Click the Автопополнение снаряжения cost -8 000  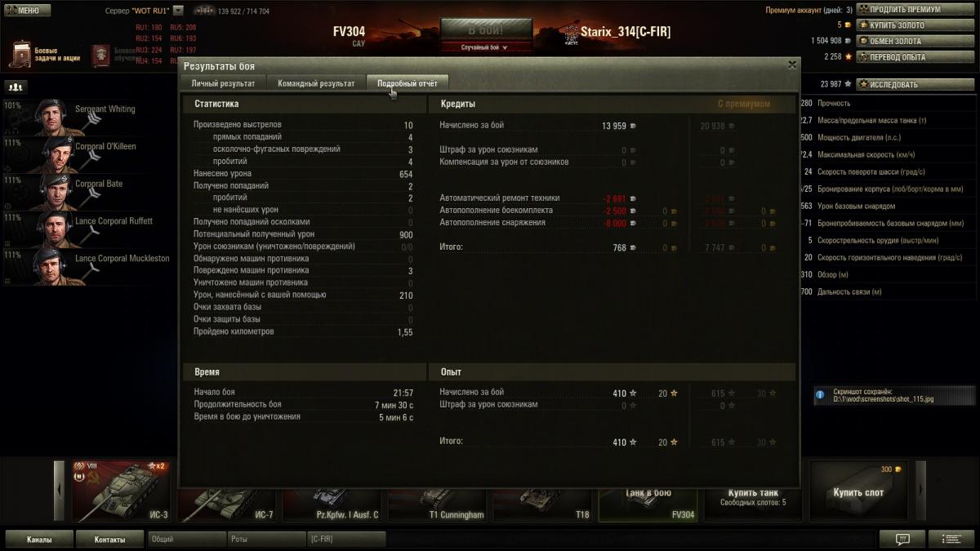pos(616,222)
